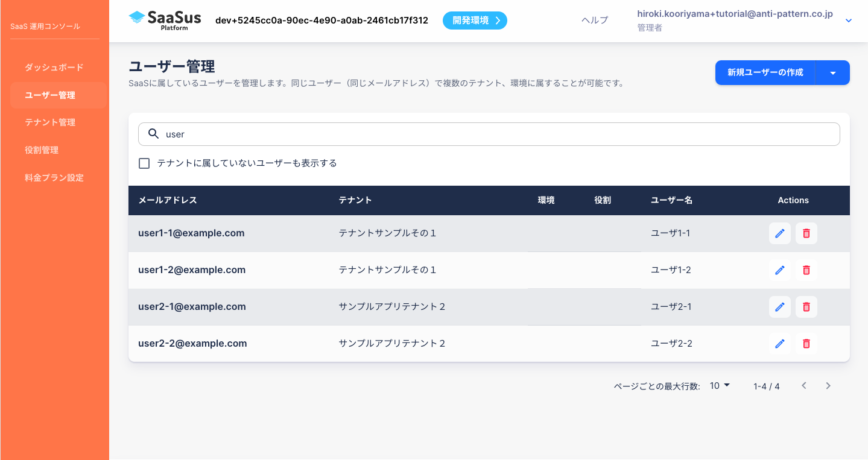Click the ユーザー名 column header

(671, 200)
